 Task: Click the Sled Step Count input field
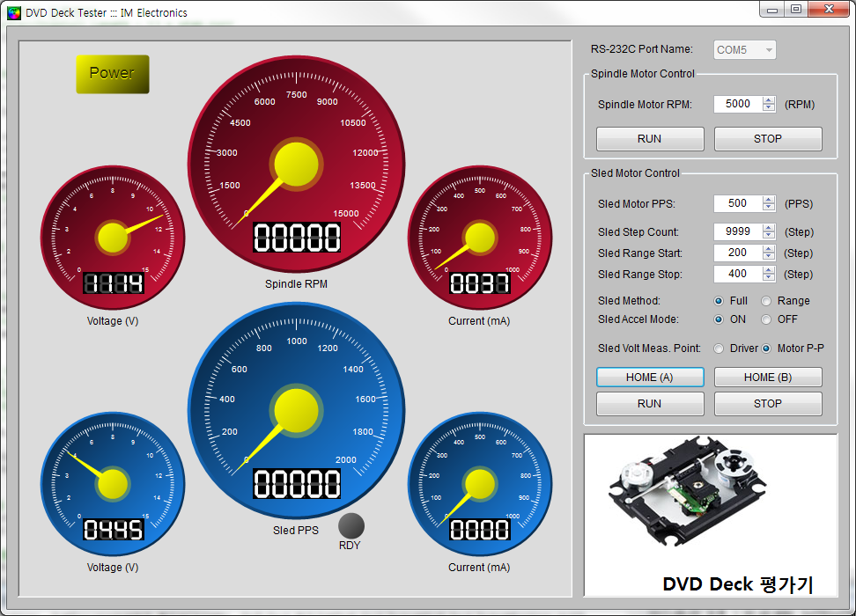(x=737, y=231)
